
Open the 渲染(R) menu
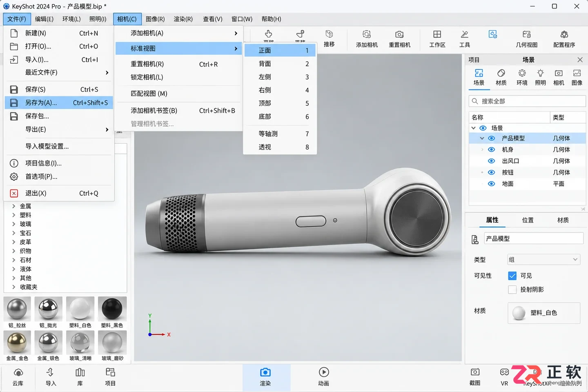183,19
